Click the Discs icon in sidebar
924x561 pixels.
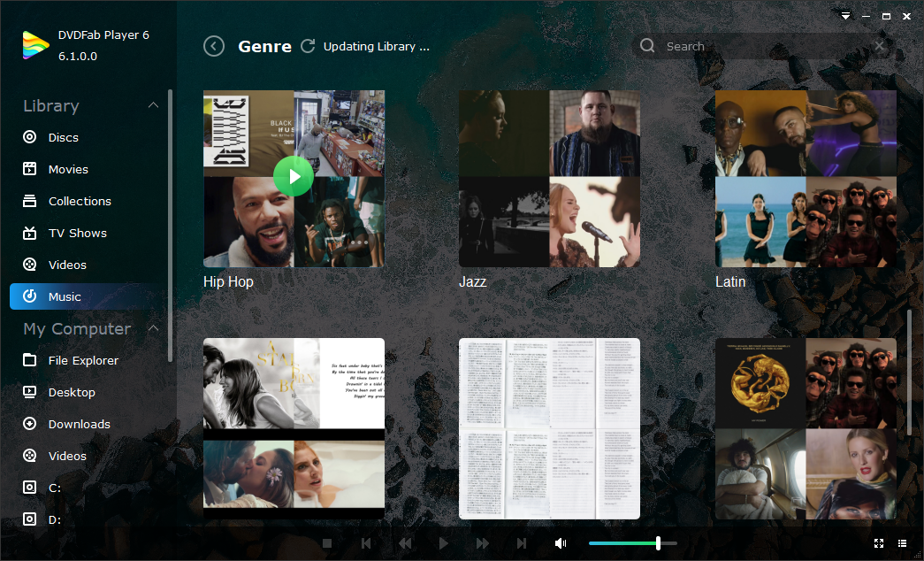pos(29,137)
